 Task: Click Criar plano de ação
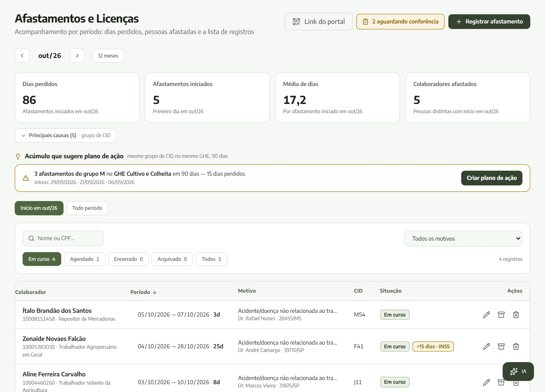click(492, 178)
